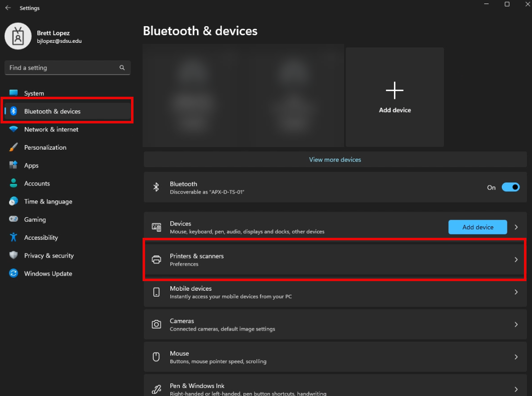
Task: Click the phone icon in Mobile devices row
Action: click(x=156, y=292)
